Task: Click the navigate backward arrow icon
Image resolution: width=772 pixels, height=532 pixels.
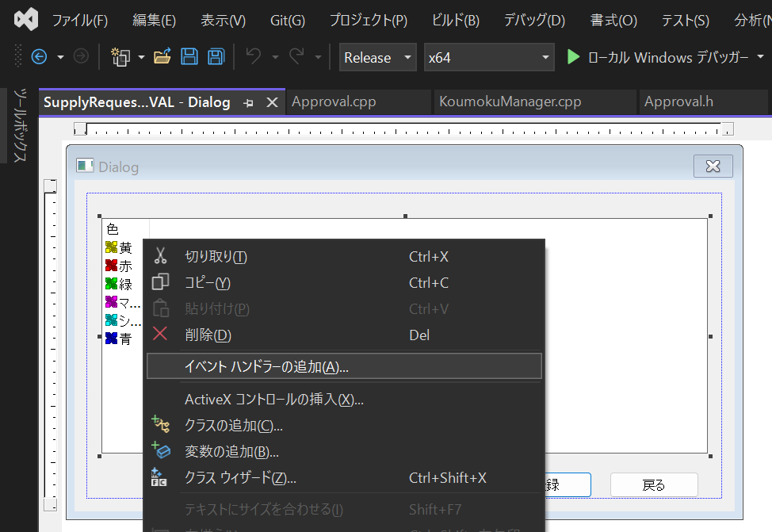Action: click(39, 57)
